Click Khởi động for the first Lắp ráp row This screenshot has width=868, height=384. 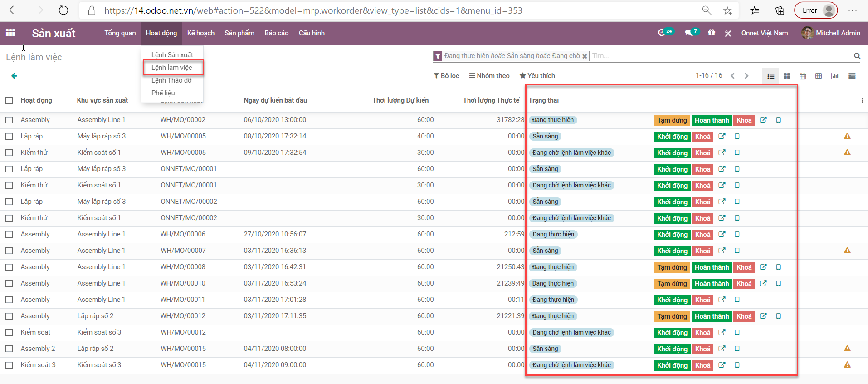pos(672,137)
